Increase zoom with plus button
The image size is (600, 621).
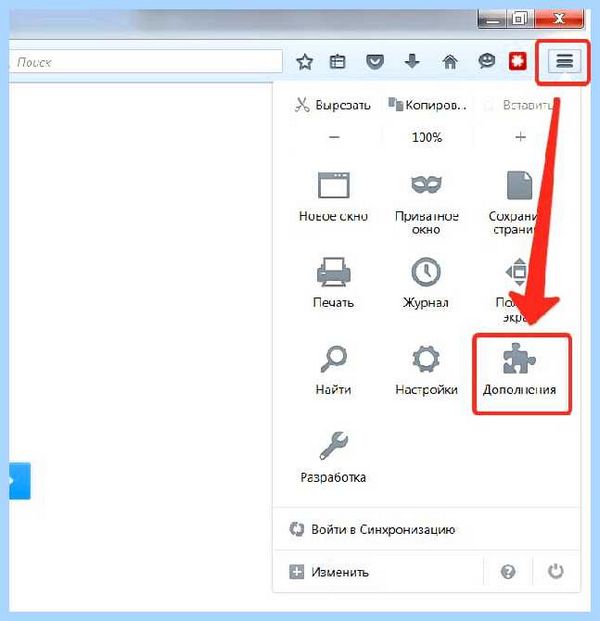pos(520,137)
